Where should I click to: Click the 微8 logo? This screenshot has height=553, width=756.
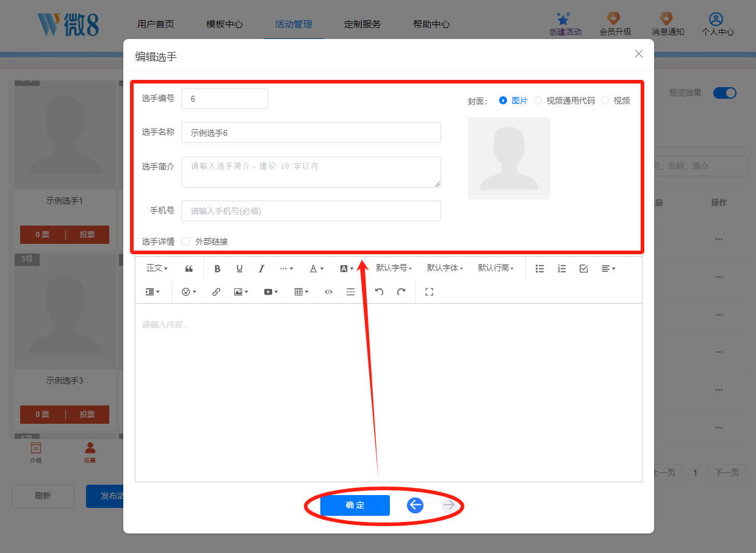[x=68, y=24]
